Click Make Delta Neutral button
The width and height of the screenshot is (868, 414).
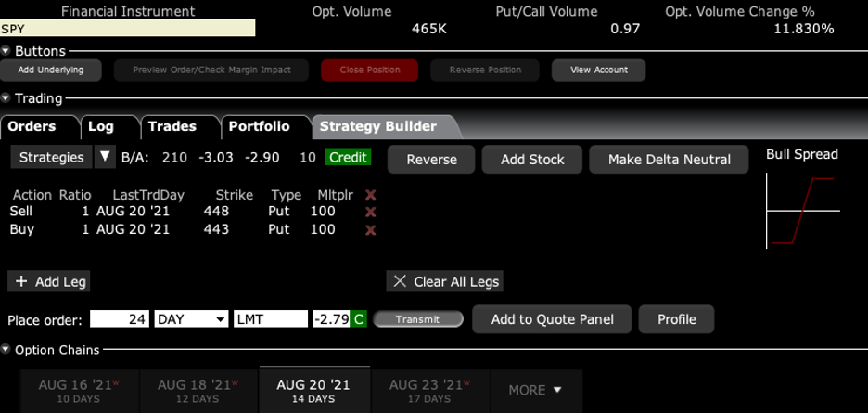coord(669,160)
